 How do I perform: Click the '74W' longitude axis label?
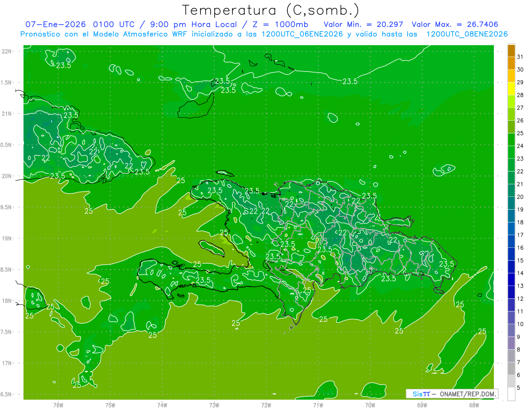tap(162, 406)
